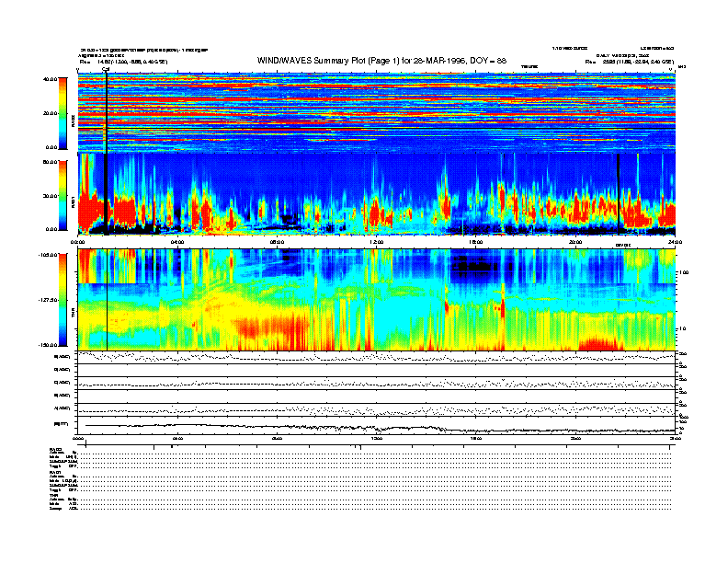Select the -150.00 label on TNR scale

[49, 345]
